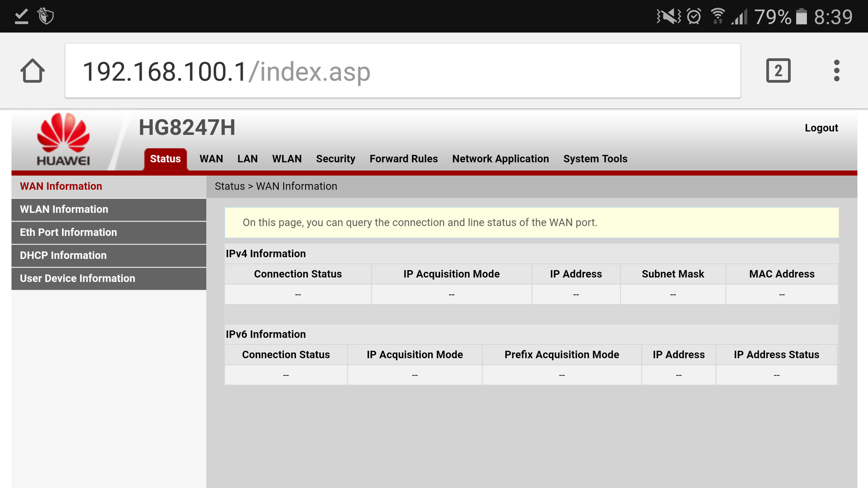The width and height of the screenshot is (868, 488).
Task: Open the Security tab
Action: pyautogui.click(x=335, y=159)
